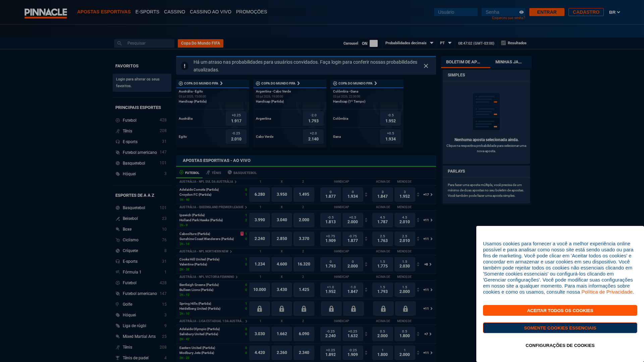Close the delayed odds alert banner
Image resolution: width=644 pixels, height=362 pixels.
click(426, 66)
